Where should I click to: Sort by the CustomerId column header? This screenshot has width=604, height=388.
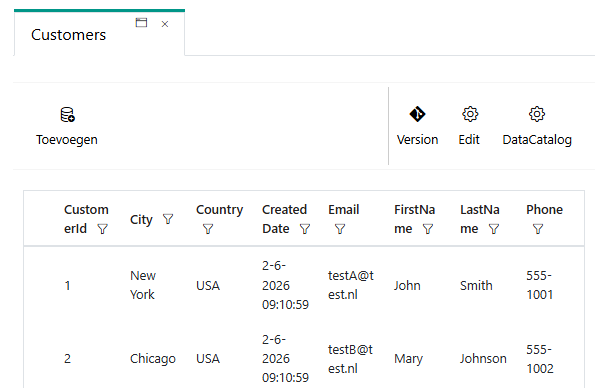[86, 219]
